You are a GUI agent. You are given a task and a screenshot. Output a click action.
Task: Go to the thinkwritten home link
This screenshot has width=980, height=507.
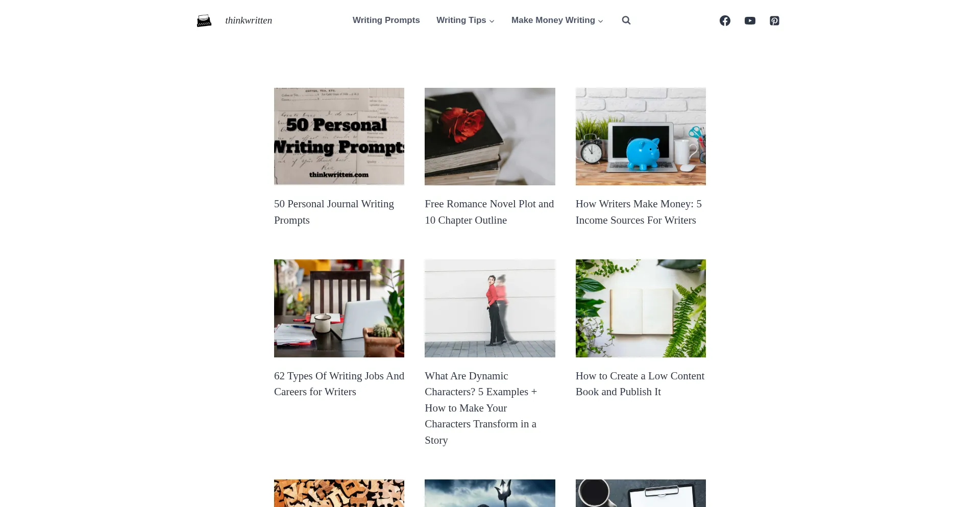249,20
